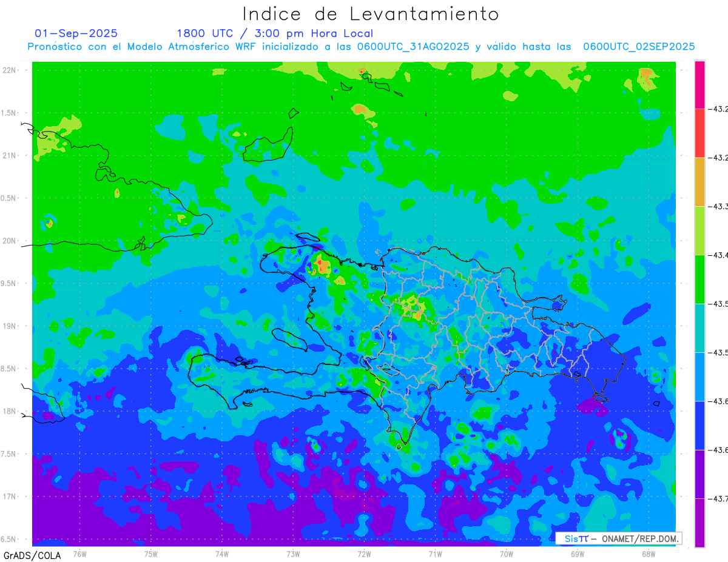Click the '7.5N' latitude axis label
The image size is (728, 562).
(x=9, y=454)
